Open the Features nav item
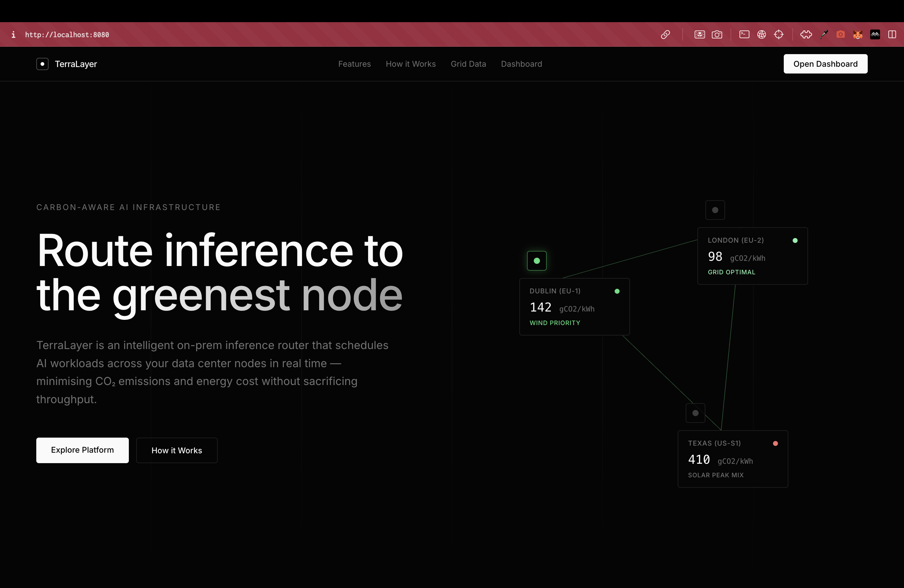The image size is (904, 588). coord(354,64)
